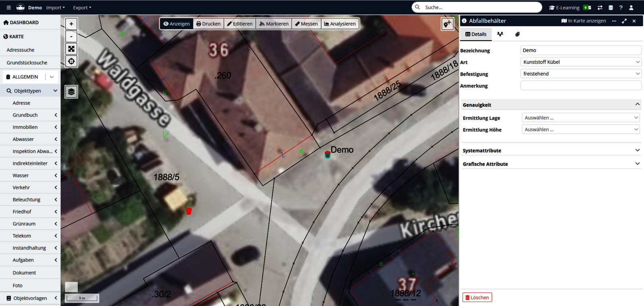Zoom out of the map
The width and height of the screenshot is (644, 306).
(x=71, y=37)
